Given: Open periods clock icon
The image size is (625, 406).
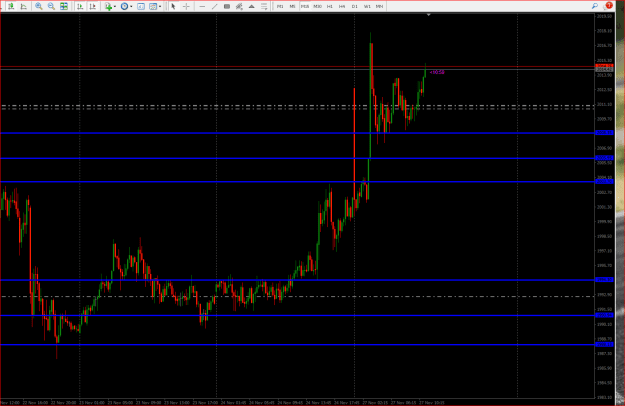Looking at the screenshot, I should tap(124, 6).
